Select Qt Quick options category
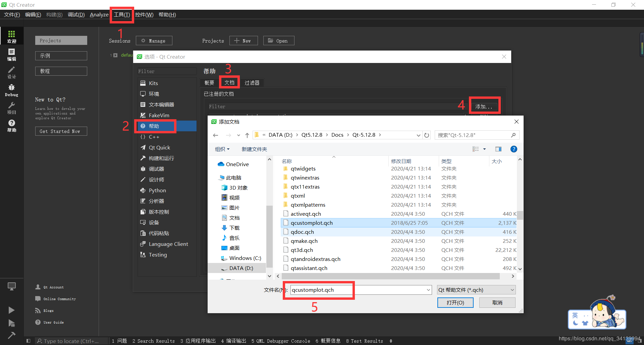 coord(167,147)
